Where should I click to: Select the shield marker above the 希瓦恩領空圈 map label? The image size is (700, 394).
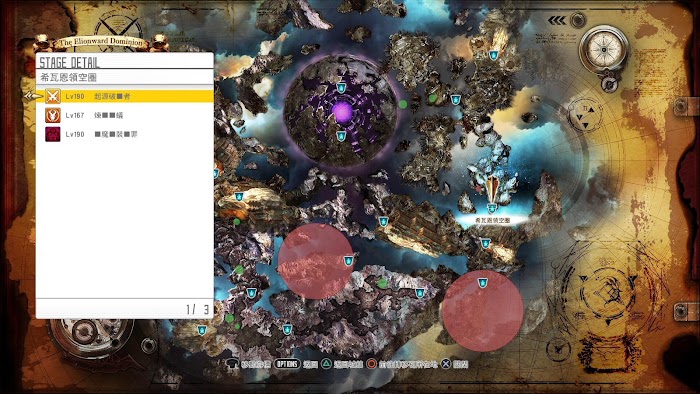click(x=492, y=208)
